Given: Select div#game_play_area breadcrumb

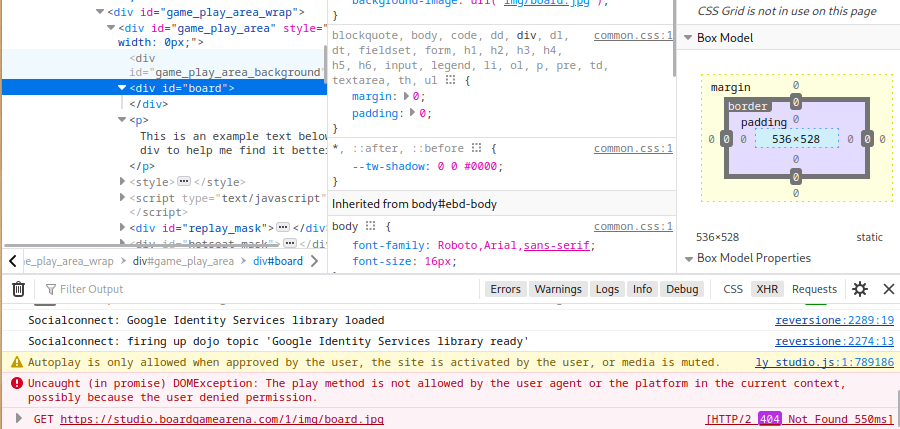Looking at the screenshot, I should point(183,261).
